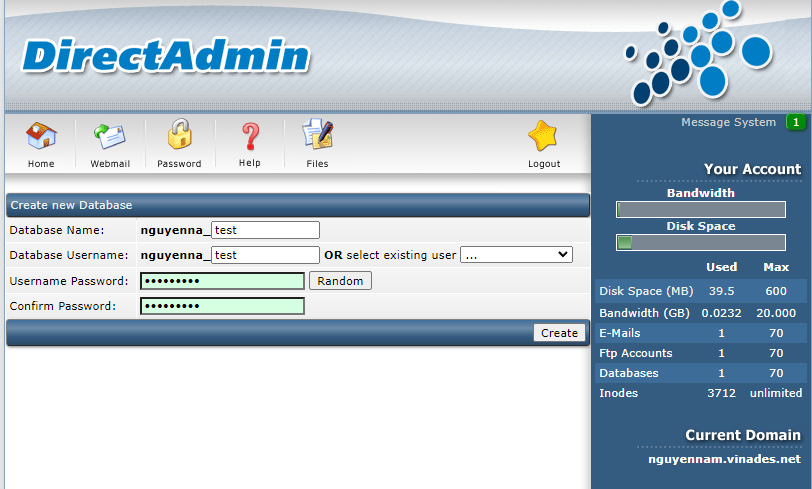
Task: Click the Ftp Accounts row label
Action: point(635,353)
